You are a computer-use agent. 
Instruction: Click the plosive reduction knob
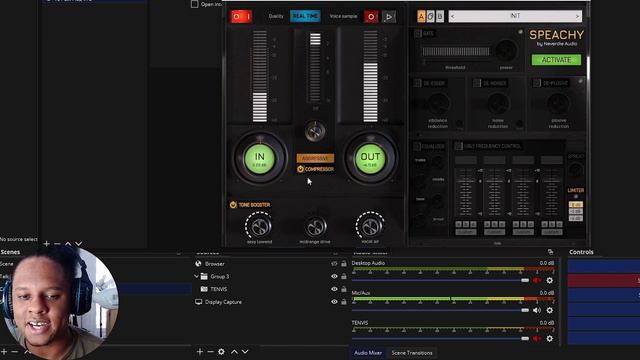pos(558,104)
